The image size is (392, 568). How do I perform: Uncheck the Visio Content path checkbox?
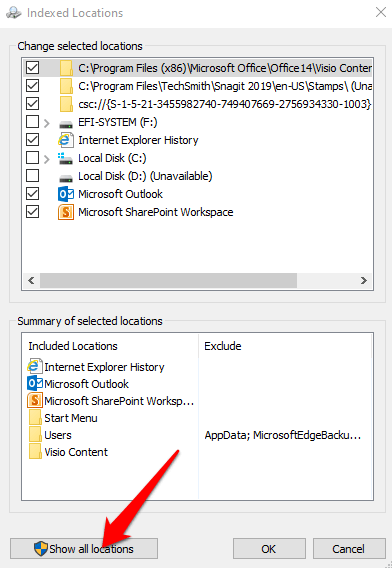(x=33, y=68)
